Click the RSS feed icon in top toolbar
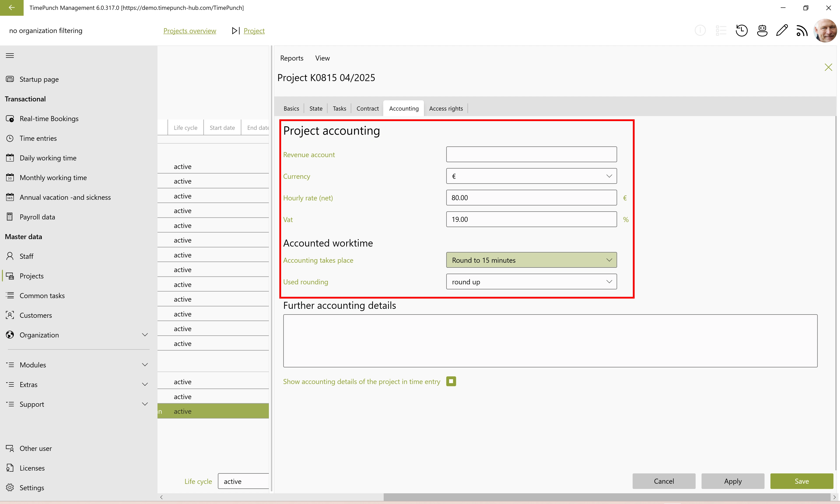The image size is (840, 504). click(802, 31)
